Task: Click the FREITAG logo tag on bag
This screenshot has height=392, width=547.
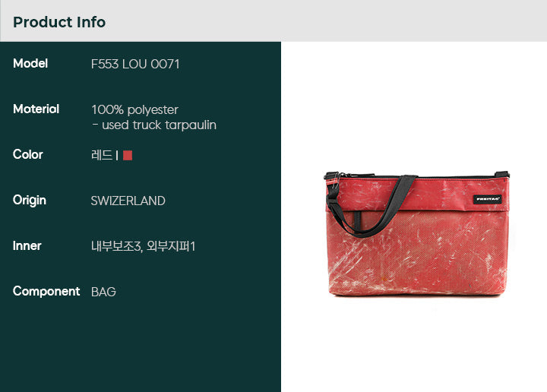Action: [x=487, y=199]
